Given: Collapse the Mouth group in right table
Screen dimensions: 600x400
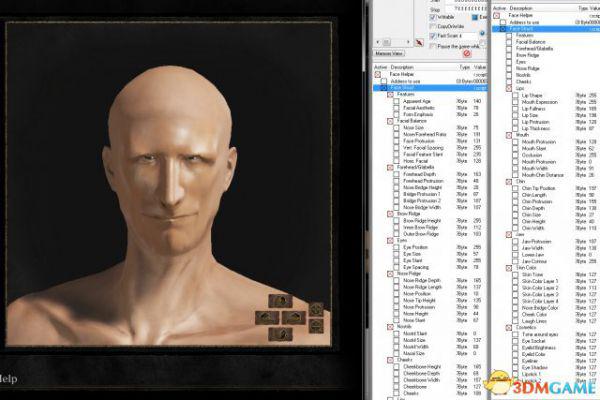Looking at the screenshot, I should 509,135.
